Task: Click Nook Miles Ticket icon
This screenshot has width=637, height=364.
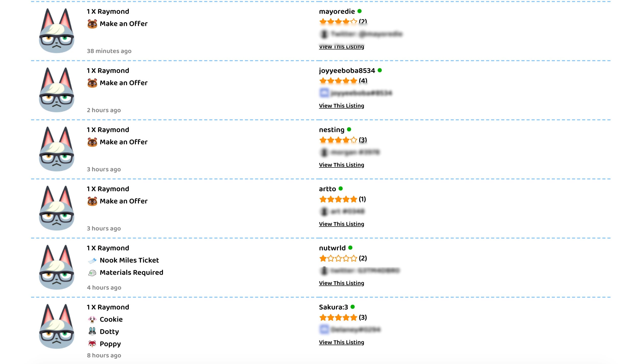Action: (x=92, y=261)
